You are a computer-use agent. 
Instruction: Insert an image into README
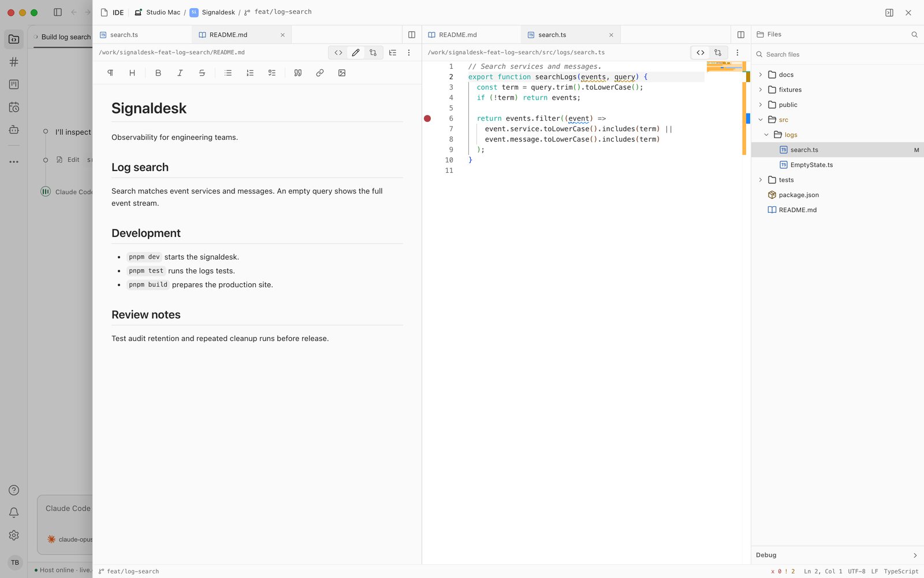tap(342, 73)
